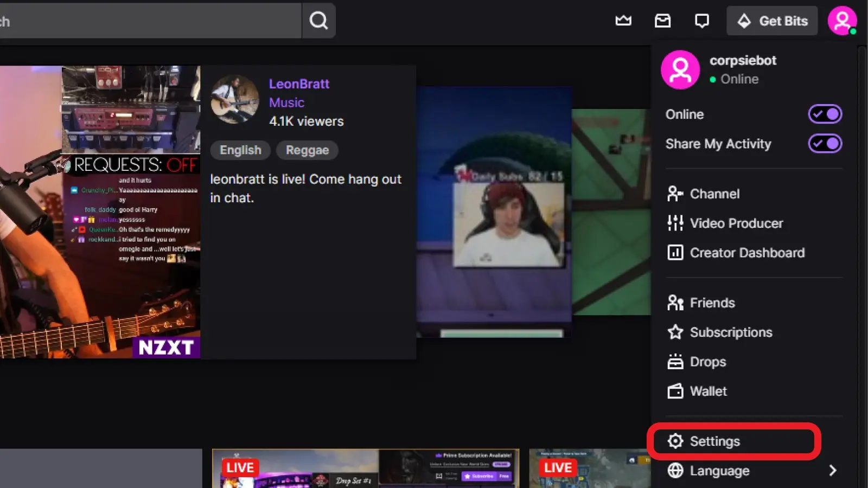Open Creator Dashboard menu entry
The height and width of the screenshot is (488, 868).
[x=754, y=253]
